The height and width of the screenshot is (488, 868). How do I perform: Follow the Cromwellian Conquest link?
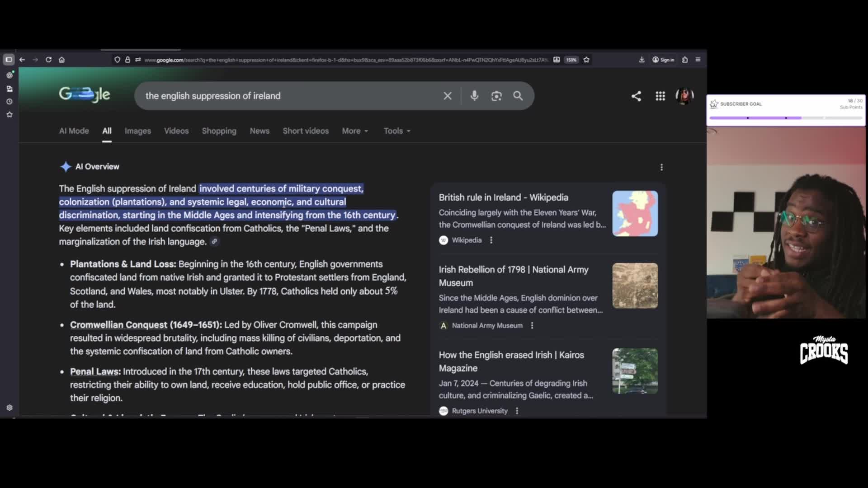[x=118, y=325]
